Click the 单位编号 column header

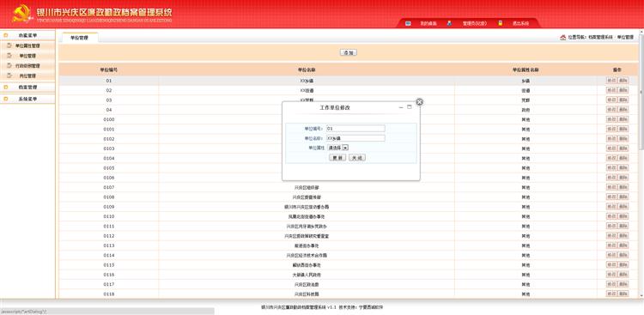click(x=109, y=70)
